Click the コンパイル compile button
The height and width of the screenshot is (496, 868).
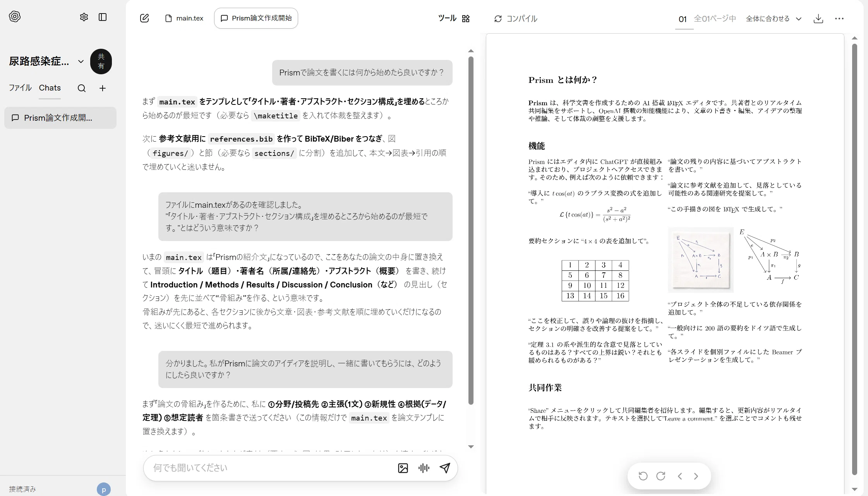point(516,19)
